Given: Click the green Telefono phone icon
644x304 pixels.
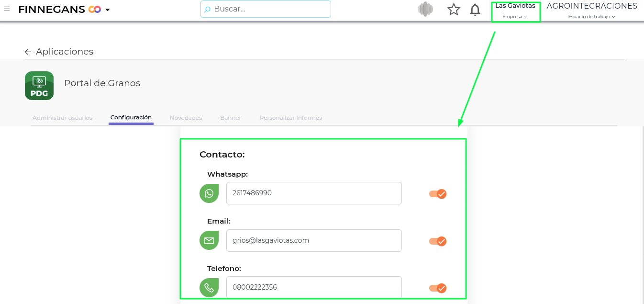Looking at the screenshot, I should pyautogui.click(x=209, y=288).
